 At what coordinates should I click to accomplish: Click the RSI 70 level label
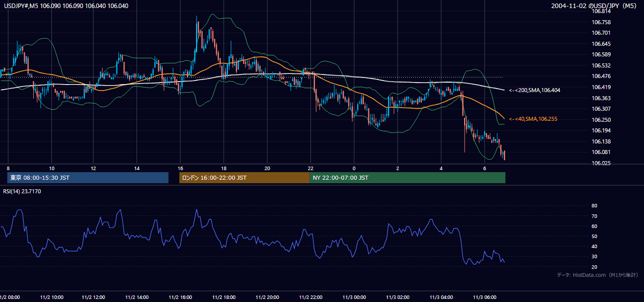pyautogui.click(x=594, y=216)
